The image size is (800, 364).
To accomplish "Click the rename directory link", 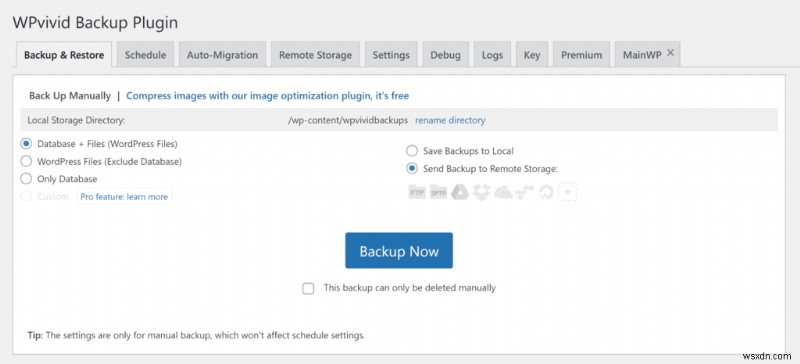I will [450, 120].
